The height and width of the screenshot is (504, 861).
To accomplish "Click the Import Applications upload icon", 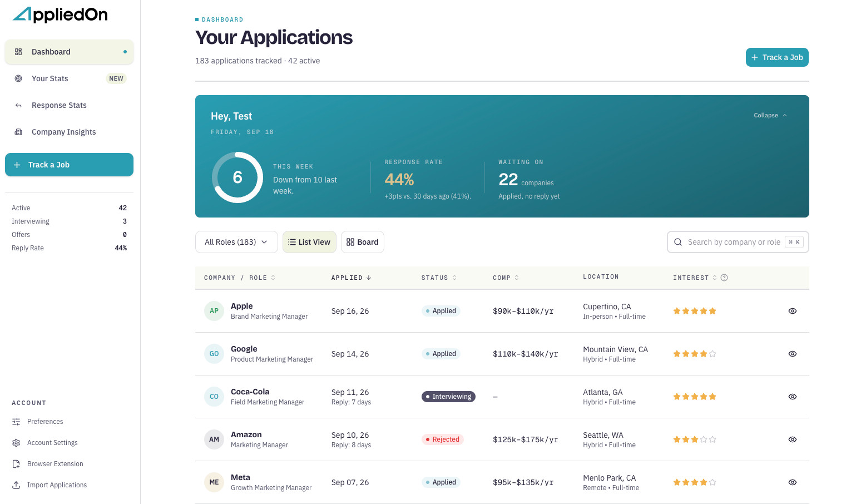I will tap(16, 485).
